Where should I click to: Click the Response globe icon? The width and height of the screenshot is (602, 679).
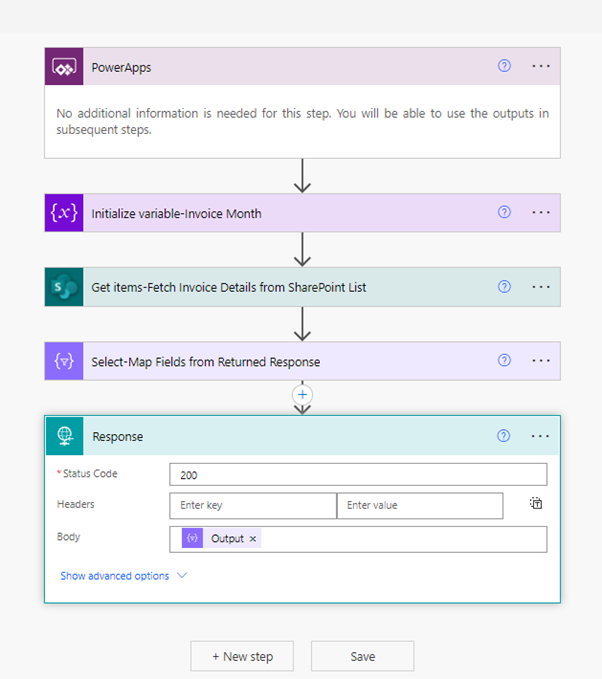65,436
